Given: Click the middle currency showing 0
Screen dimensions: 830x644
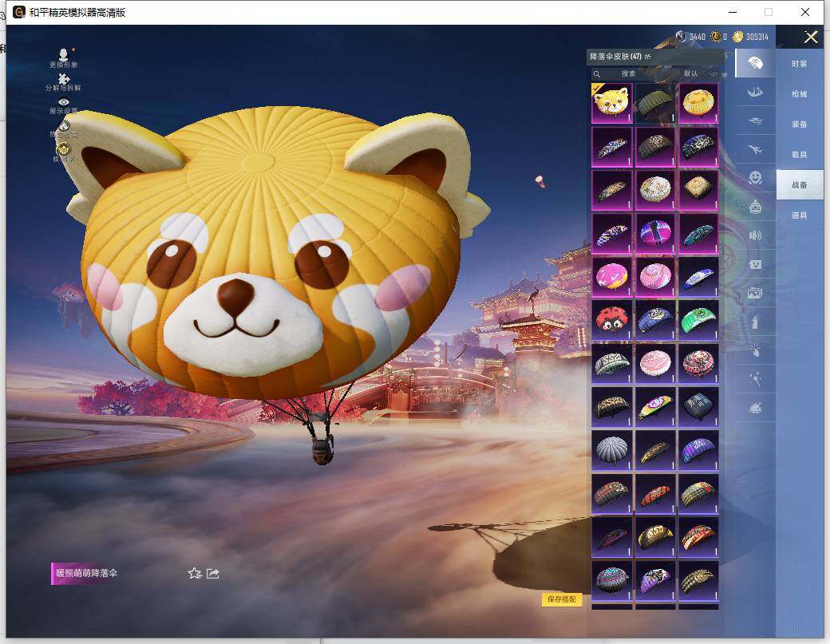Looking at the screenshot, I should 719,37.
